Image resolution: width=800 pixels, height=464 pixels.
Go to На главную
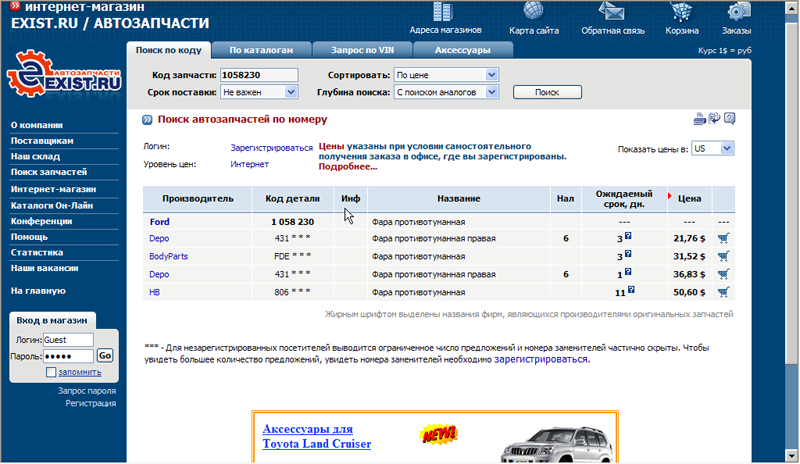coord(38,291)
